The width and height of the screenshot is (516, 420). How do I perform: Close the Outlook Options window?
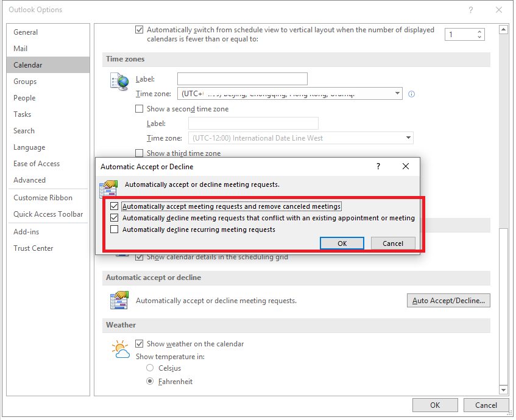[x=499, y=10]
